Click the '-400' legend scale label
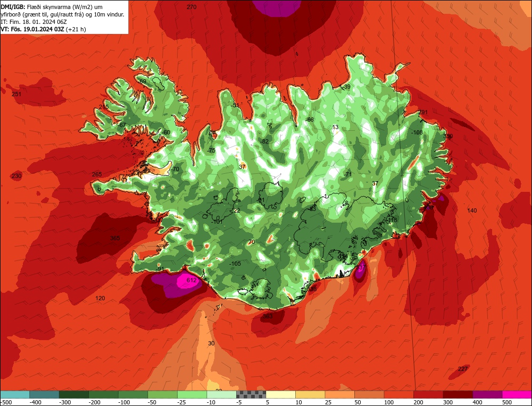This screenshot has height=406, width=532. (x=35, y=402)
